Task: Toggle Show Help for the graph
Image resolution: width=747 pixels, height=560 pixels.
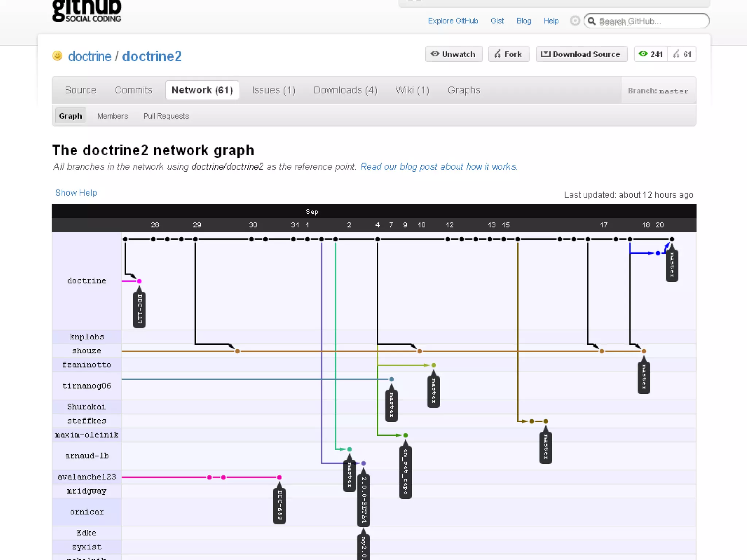Action: 76,192
